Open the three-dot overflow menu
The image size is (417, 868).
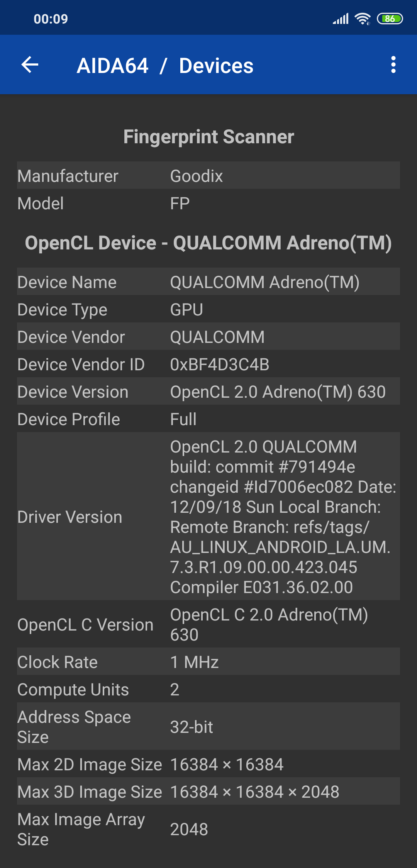point(393,64)
